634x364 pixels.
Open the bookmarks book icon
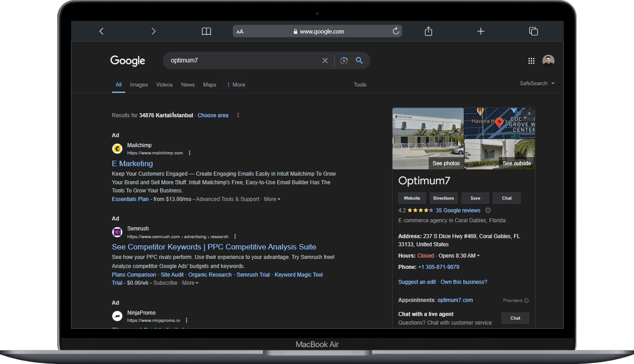pyautogui.click(x=207, y=31)
